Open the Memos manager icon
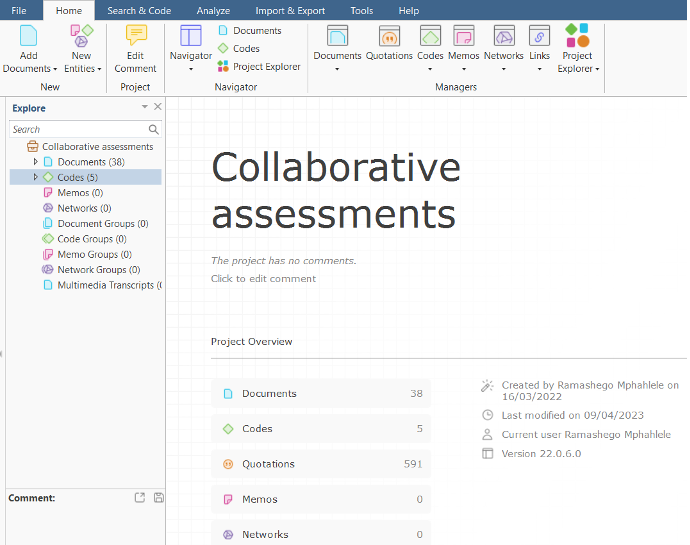690x545 pixels. click(x=463, y=38)
